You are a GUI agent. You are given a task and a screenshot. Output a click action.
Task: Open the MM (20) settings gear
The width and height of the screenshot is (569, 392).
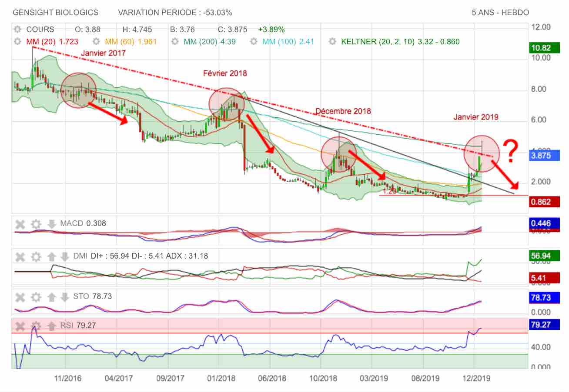coord(17,42)
